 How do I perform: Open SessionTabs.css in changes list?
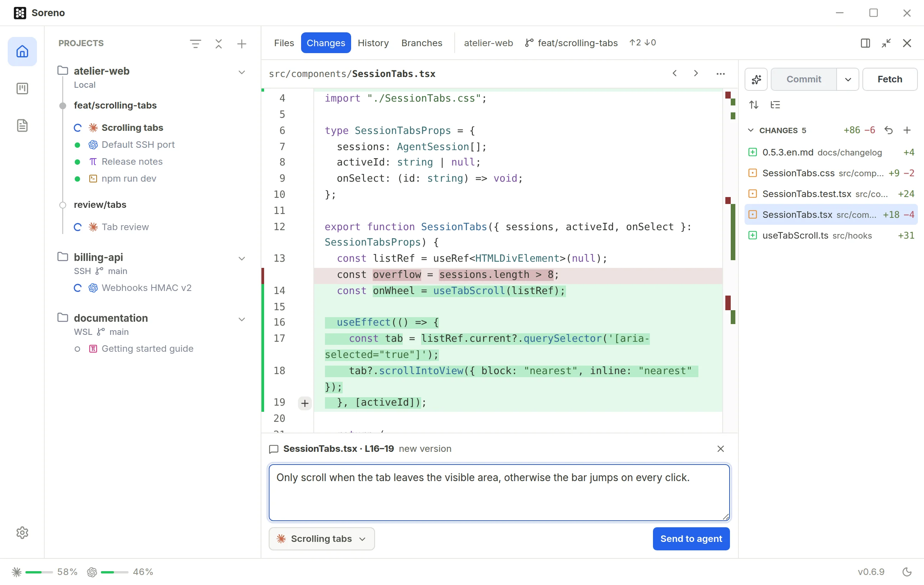click(831, 173)
